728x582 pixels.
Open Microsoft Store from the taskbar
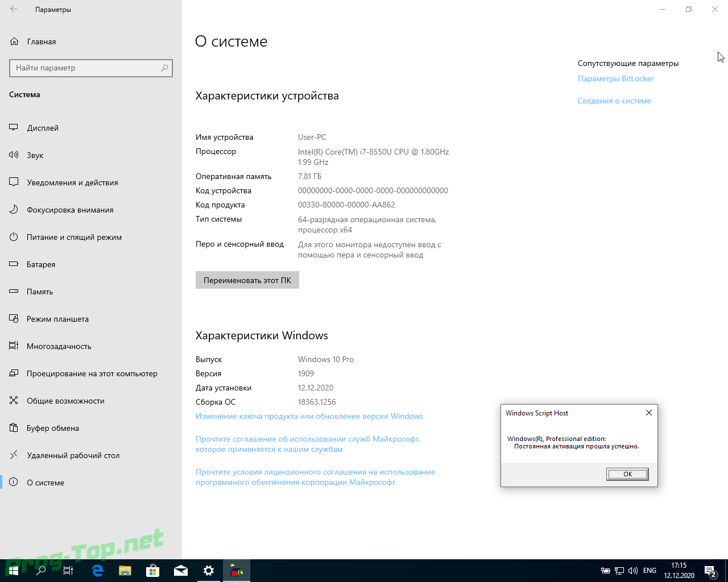[x=153, y=571]
